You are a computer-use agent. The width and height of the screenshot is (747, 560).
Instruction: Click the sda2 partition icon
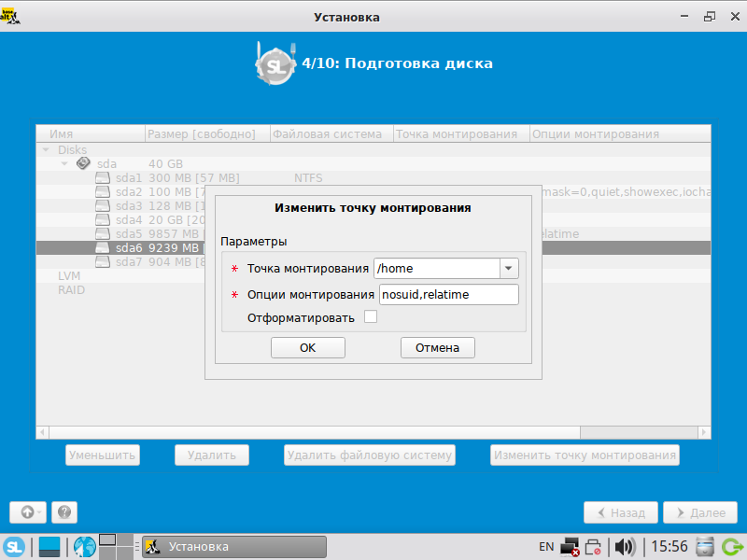(103, 192)
